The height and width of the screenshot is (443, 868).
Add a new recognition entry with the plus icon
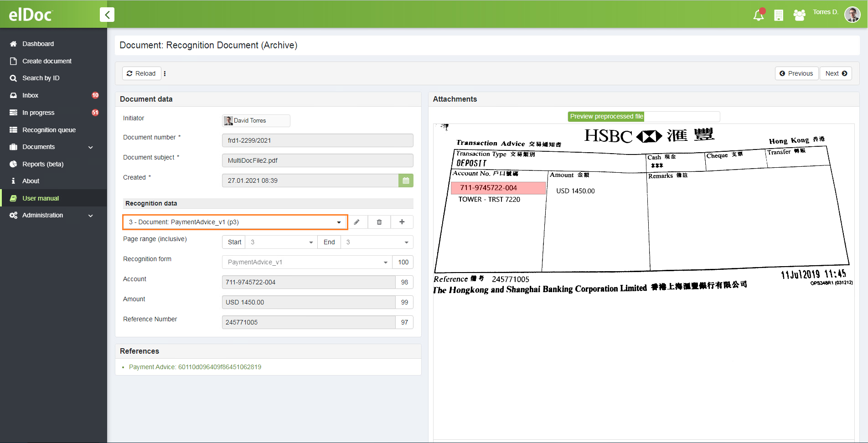402,222
